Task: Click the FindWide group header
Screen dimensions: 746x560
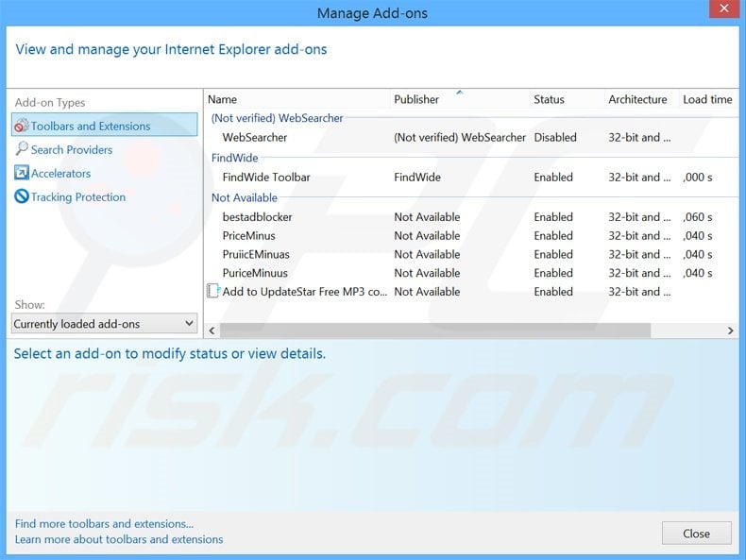Action: 234,158
